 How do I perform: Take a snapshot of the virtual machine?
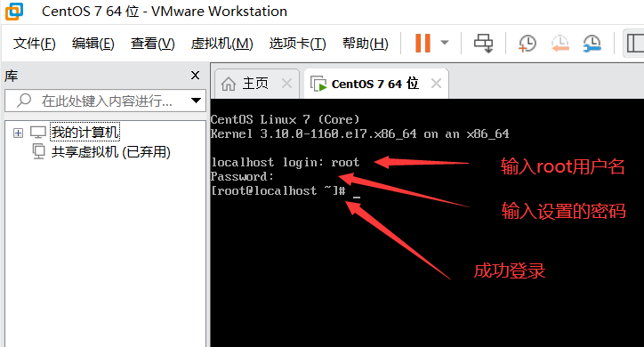pyautogui.click(x=527, y=43)
